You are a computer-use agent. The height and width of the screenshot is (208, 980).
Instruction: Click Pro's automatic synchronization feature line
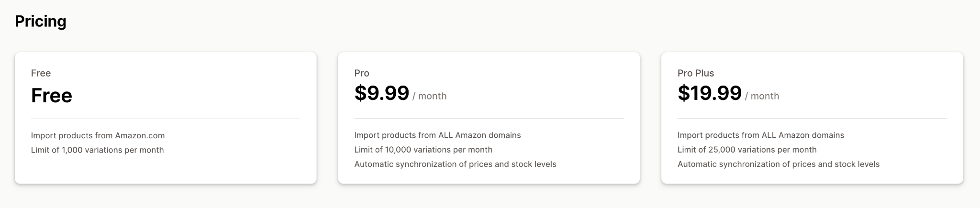point(455,164)
